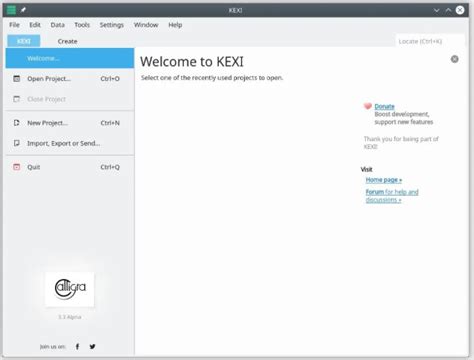Click the Import, Export or Send icon
This screenshot has height=360, width=474.
click(x=16, y=143)
